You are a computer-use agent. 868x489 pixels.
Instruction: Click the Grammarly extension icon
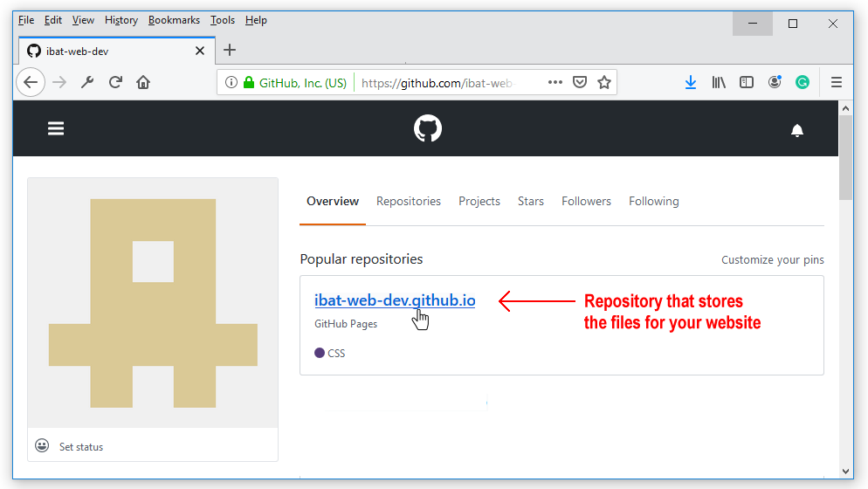[803, 82]
